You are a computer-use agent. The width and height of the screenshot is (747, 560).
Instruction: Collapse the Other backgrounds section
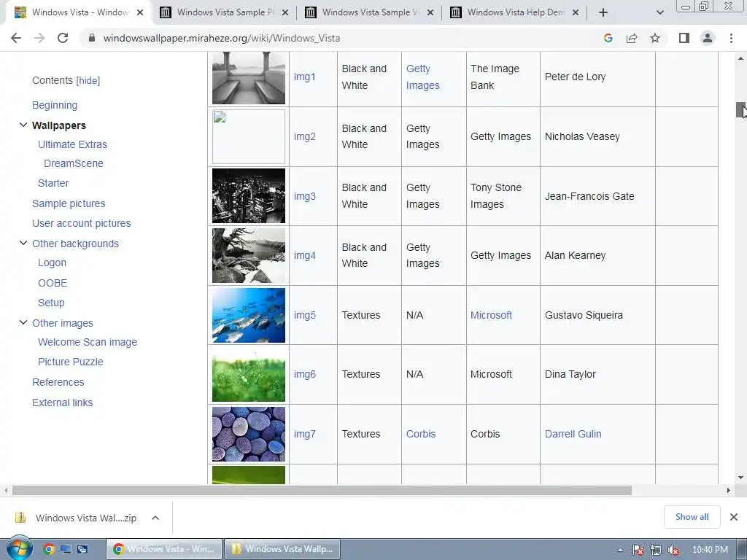(x=23, y=243)
